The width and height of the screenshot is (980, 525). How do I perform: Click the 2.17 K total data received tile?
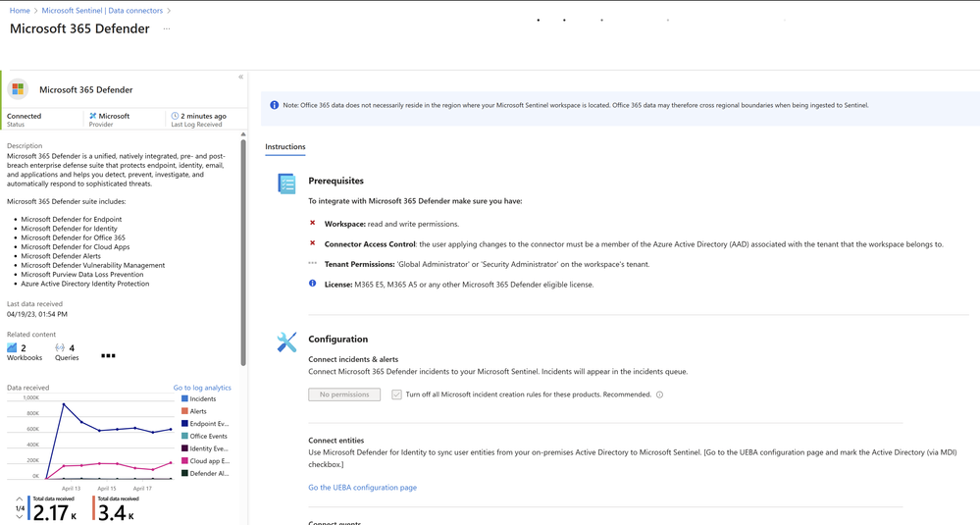[54, 509]
